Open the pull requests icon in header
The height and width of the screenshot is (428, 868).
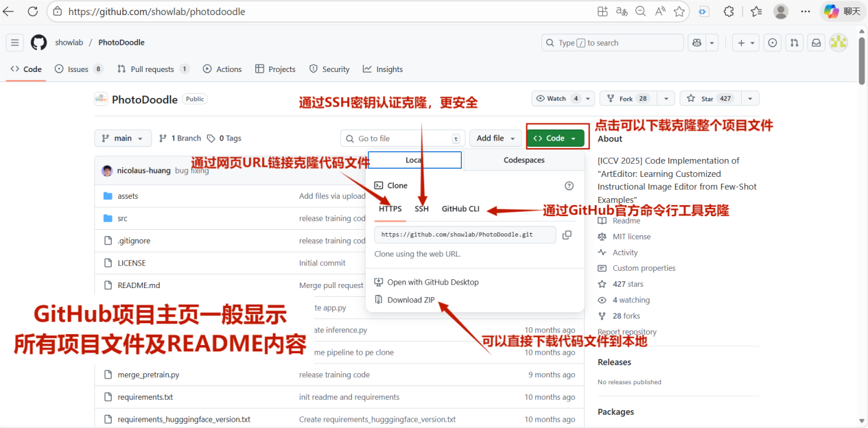(x=794, y=43)
